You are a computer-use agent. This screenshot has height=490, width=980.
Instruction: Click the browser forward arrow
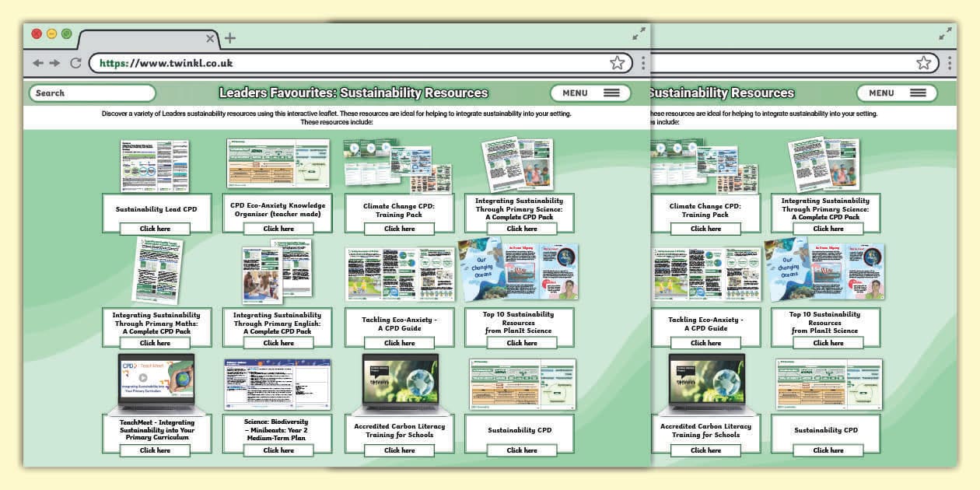coord(55,63)
